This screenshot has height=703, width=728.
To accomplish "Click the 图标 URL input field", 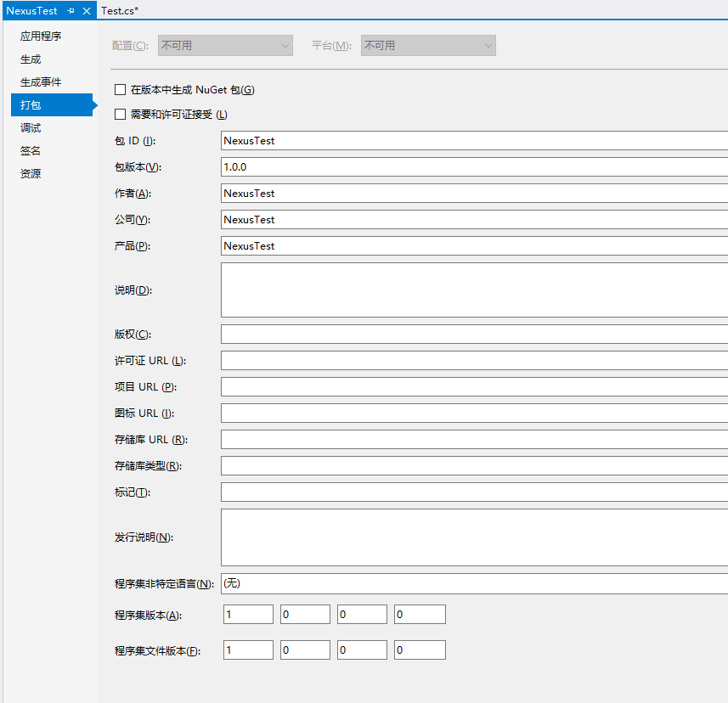I will (475, 413).
